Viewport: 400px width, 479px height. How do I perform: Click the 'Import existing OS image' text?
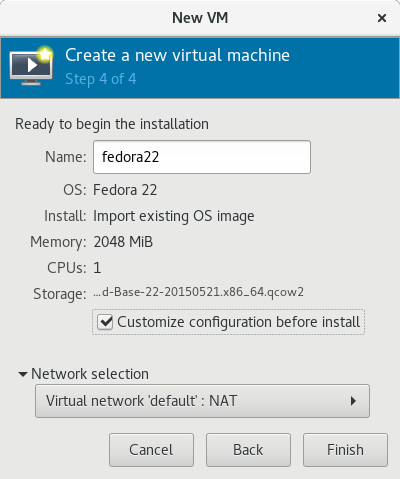(x=174, y=216)
